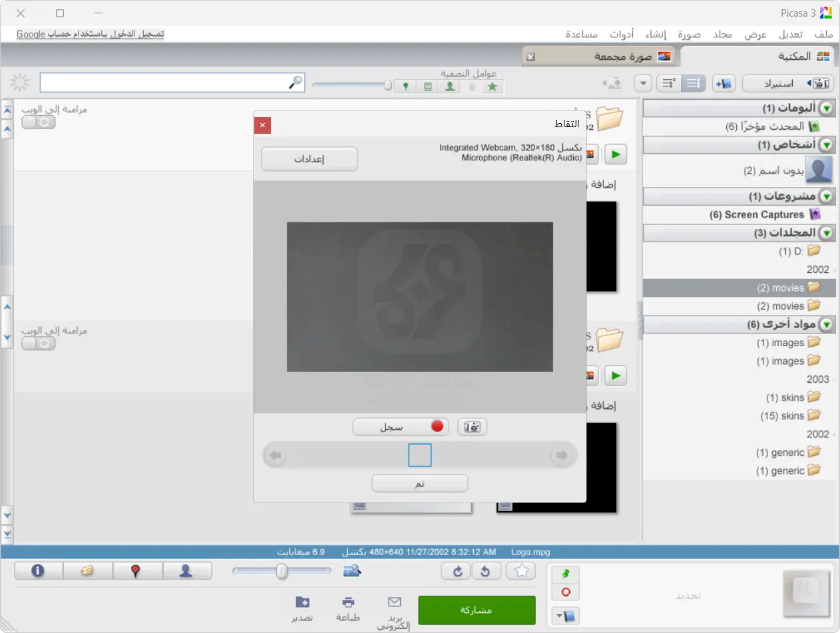840x633 pixels.
Task: Click the star button in bottom toolbar
Action: (x=521, y=570)
